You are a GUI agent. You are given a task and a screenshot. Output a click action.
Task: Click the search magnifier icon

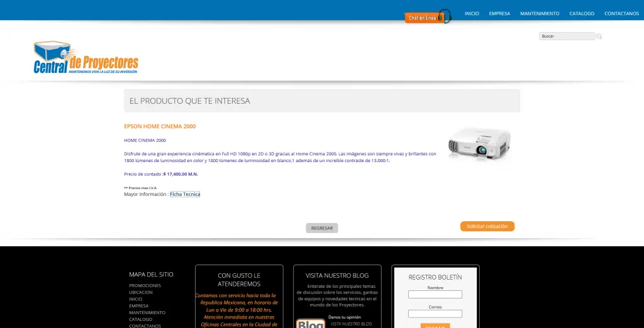pyautogui.click(x=599, y=36)
